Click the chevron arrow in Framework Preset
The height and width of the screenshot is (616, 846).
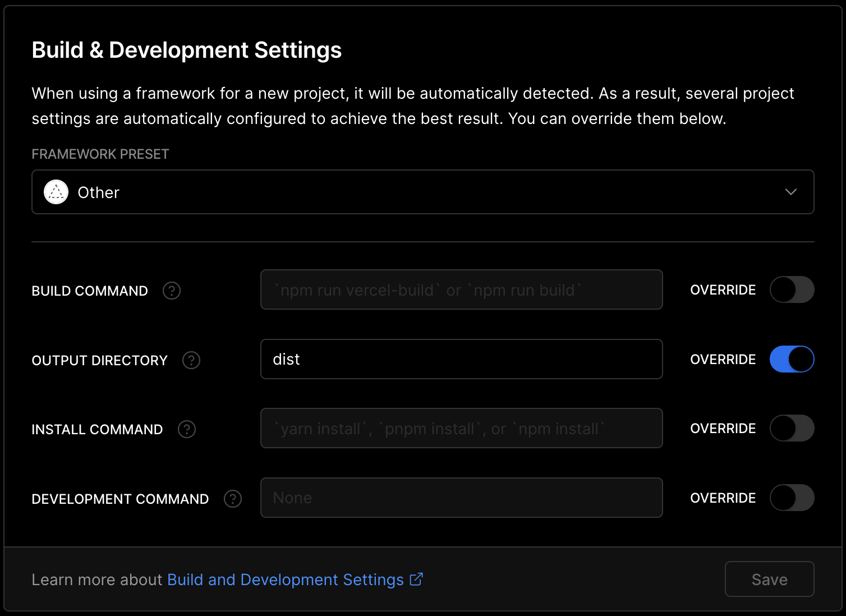[x=791, y=192]
